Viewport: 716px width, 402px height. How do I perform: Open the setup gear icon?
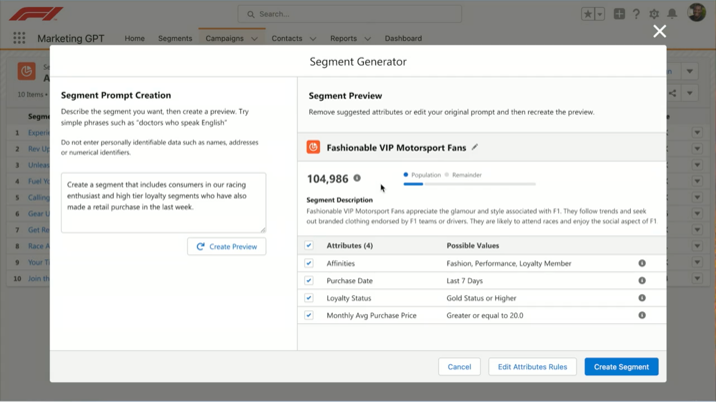[654, 14]
